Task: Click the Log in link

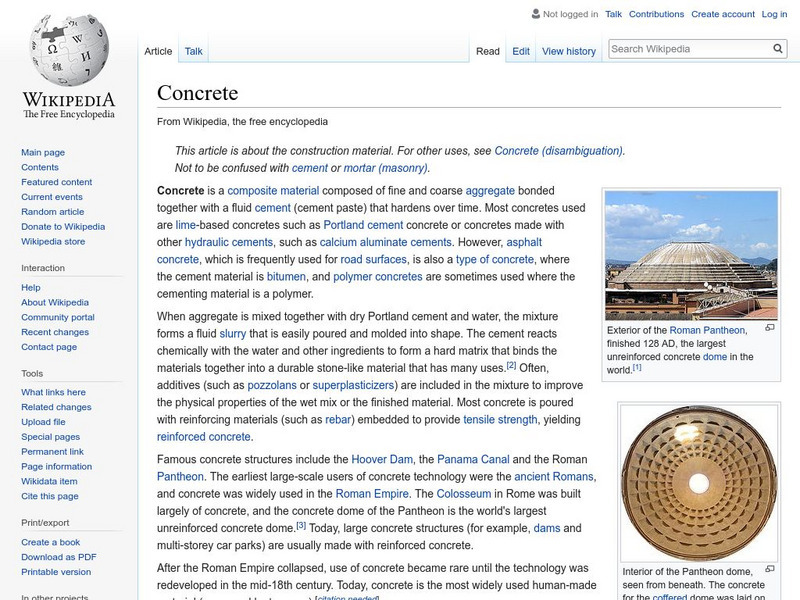Action: click(774, 14)
